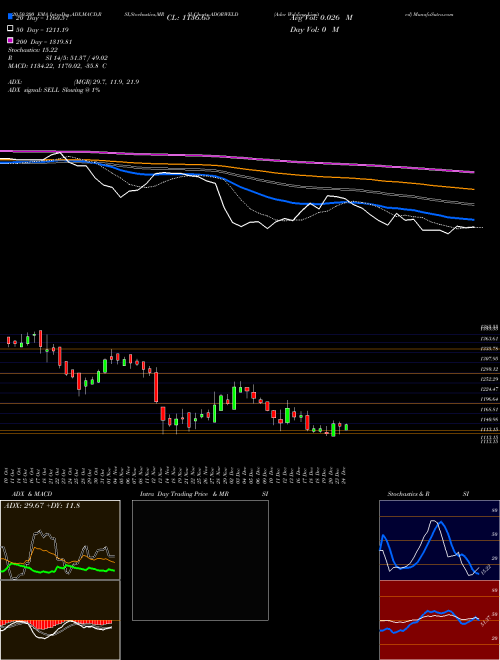
Task: Select the 200 Day = 1319.81 legend text
Action: pos(44,42)
